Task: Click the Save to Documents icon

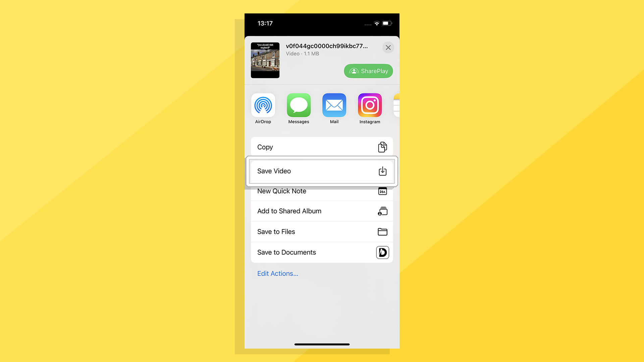Action: [382, 252]
